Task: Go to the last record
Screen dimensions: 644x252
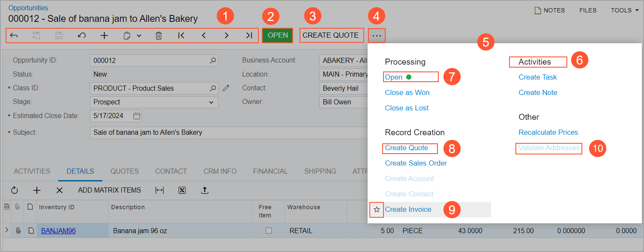Action: pyautogui.click(x=249, y=36)
